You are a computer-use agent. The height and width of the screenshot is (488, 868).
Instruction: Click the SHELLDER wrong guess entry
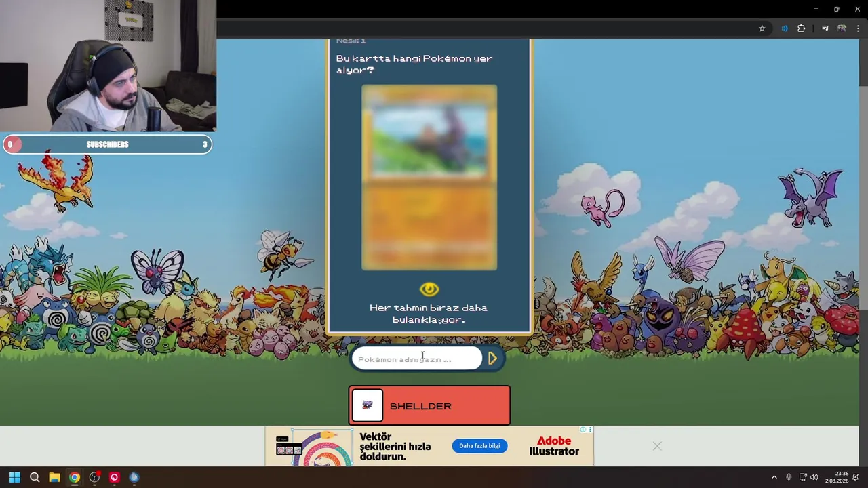pos(429,405)
